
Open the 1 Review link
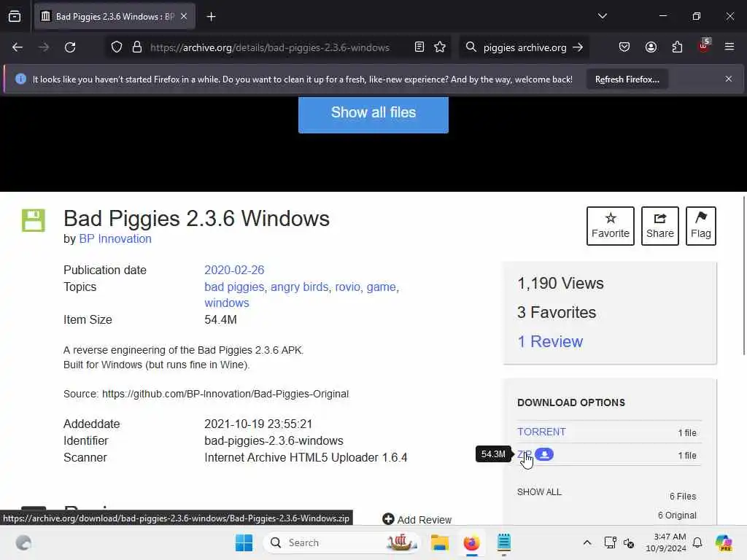click(x=550, y=341)
